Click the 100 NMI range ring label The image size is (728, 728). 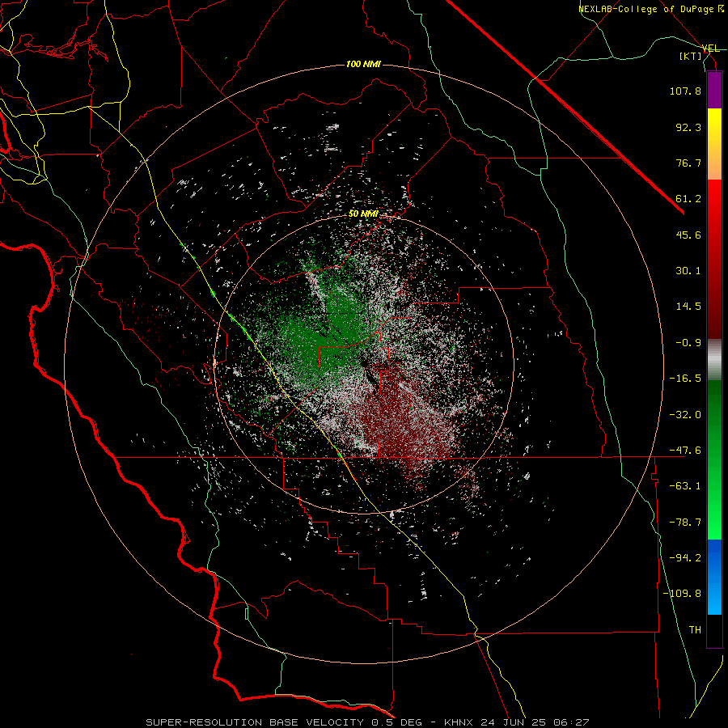click(x=363, y=64)
